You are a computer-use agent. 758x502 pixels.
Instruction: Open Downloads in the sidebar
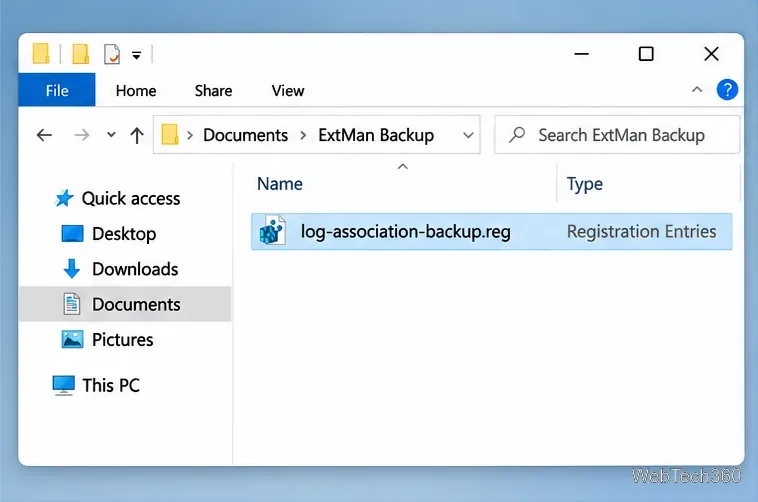coord(135,269)
